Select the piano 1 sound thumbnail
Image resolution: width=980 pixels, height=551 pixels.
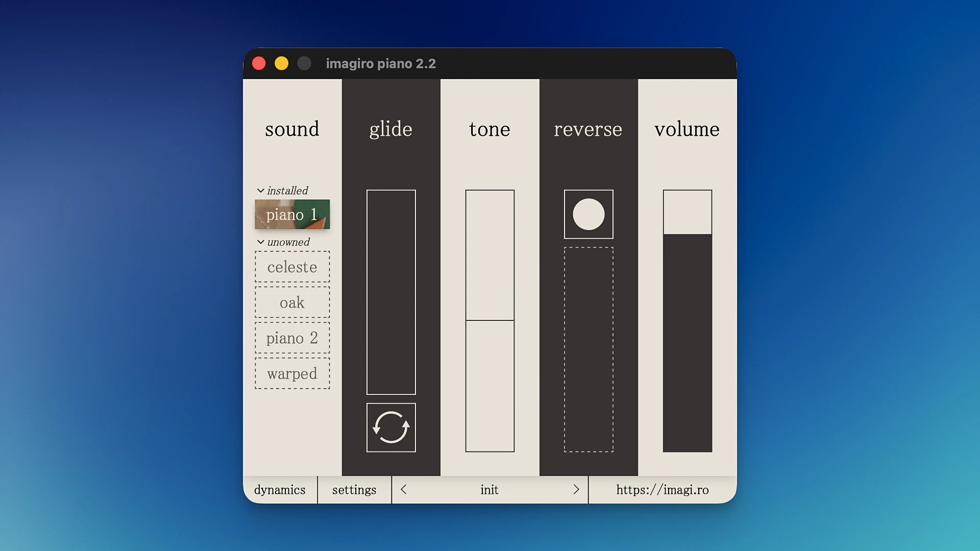[x=292, y=214]
